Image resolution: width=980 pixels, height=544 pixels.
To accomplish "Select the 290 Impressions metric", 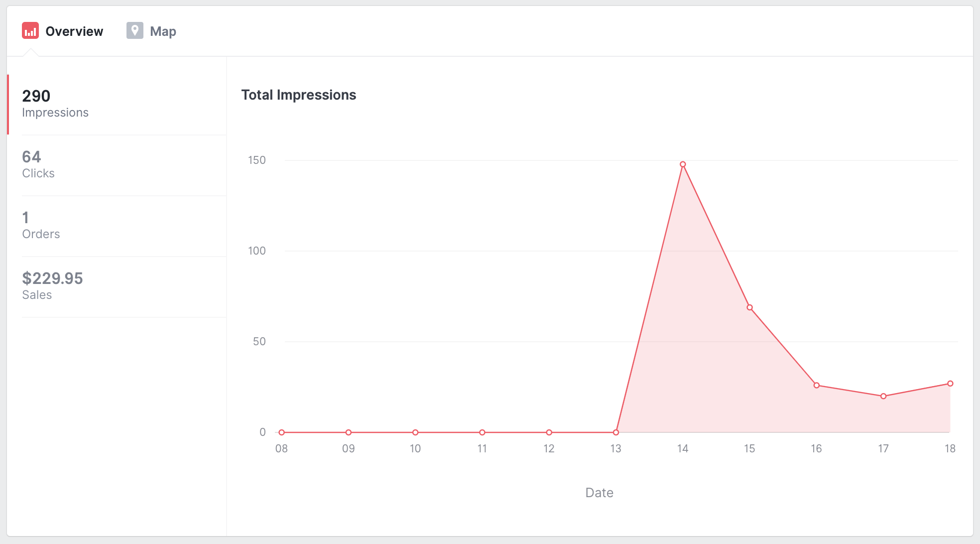I will (55, 104).
